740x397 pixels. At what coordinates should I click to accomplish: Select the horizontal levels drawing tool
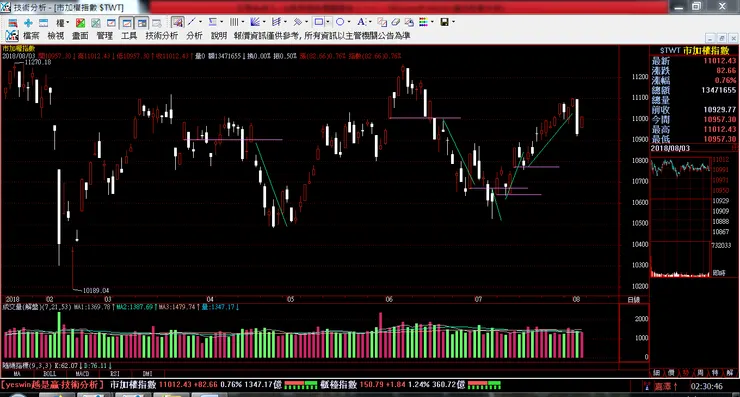click(213, 22)
